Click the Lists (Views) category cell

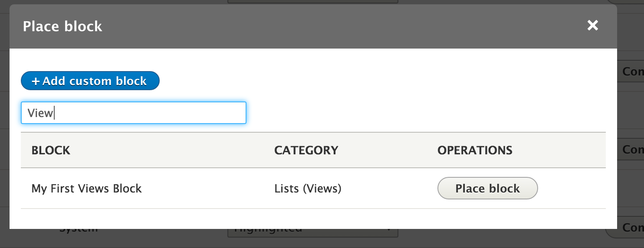(x=308, y=189)
